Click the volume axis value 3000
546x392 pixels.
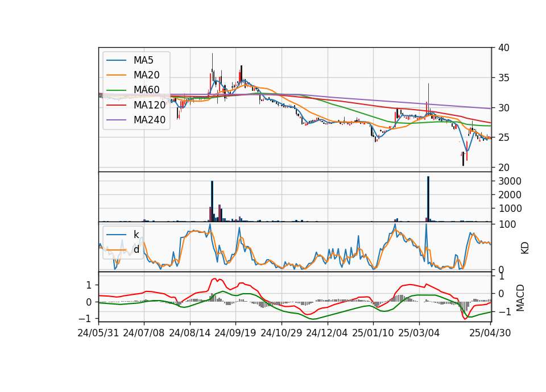(x=510, y=181)
